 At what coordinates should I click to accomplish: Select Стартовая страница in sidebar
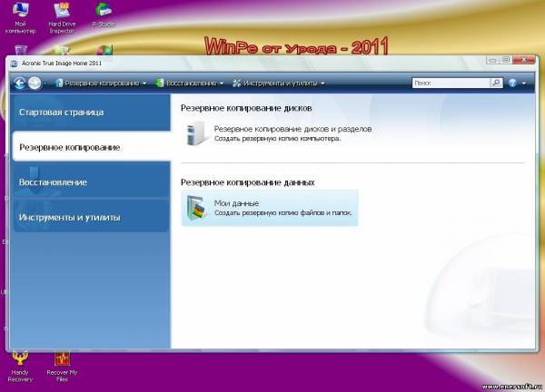[x=91, y=113]
